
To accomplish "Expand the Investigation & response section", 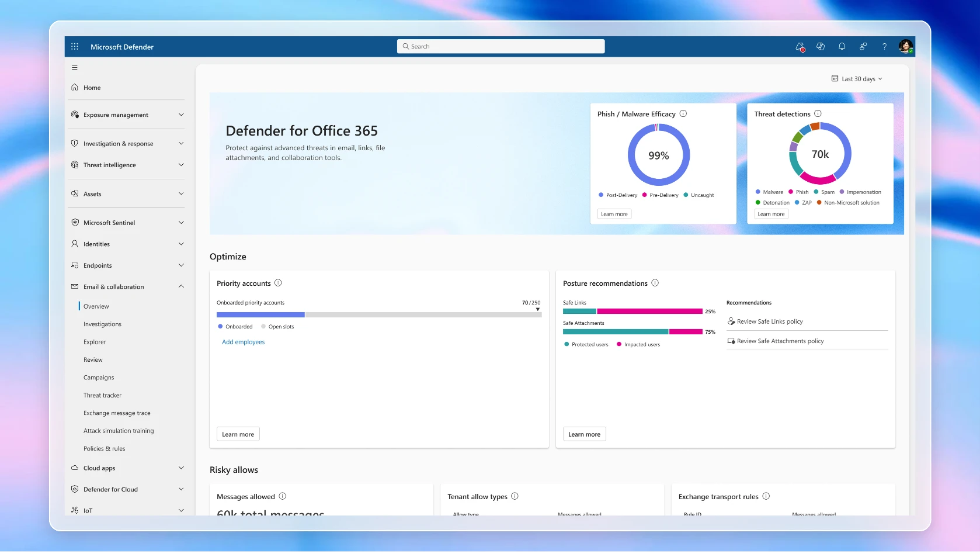I will (181, 143).
